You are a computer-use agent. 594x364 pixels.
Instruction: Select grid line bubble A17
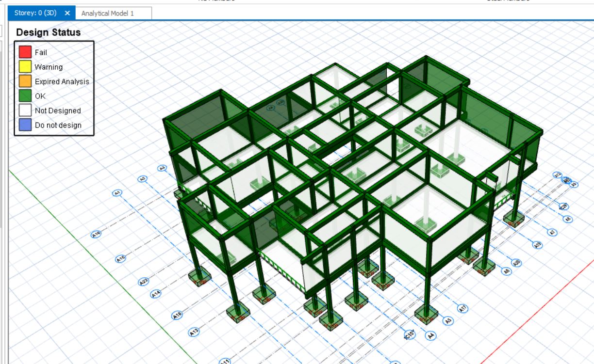coord(462,308)
